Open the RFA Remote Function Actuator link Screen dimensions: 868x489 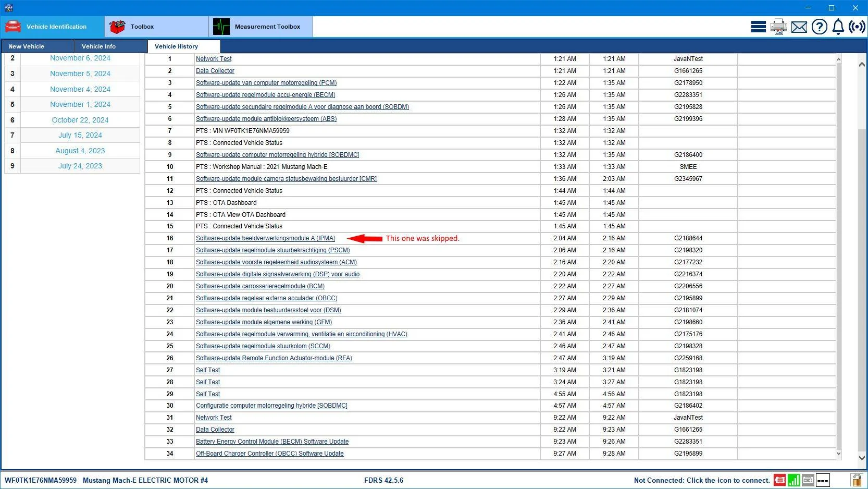point(274,358)
